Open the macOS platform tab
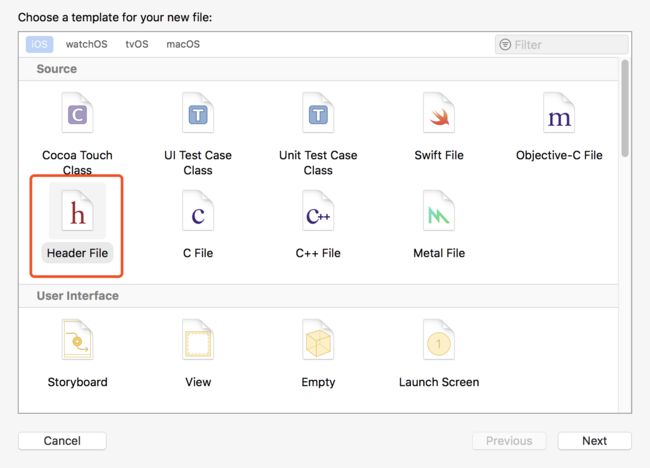The height and width of the screenshot is (468, 650). [183, 44]
